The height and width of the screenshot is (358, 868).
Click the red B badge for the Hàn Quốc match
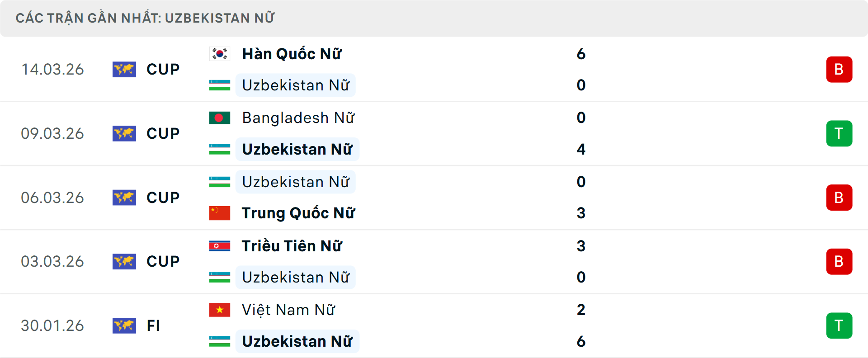[x=840, y=69]
